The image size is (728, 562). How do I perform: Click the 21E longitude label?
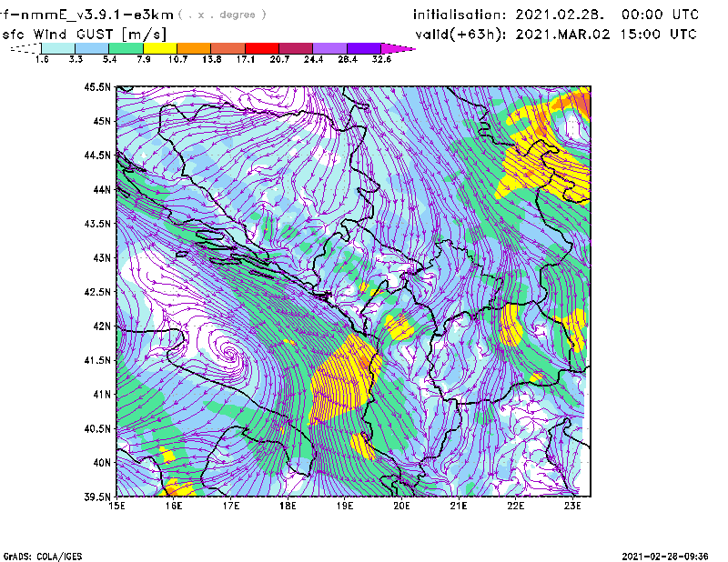click(x=459, y=506)
